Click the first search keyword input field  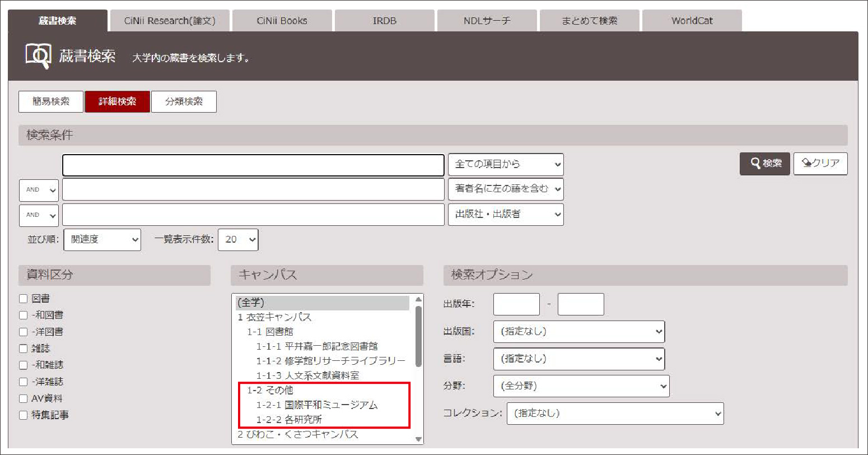(x=253, y=165)
